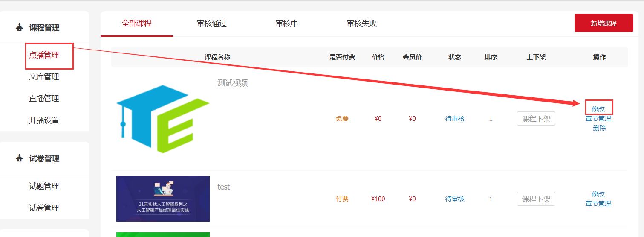Click the 试卷管理 section icon
The height and width of the screenshot is (237, 644).
pos(19,158)
